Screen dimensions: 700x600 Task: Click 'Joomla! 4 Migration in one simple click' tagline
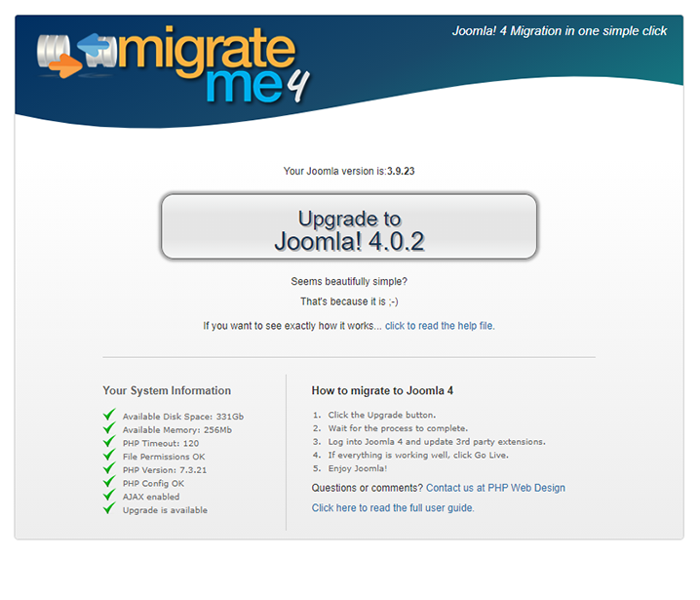[x=560, y=31]
